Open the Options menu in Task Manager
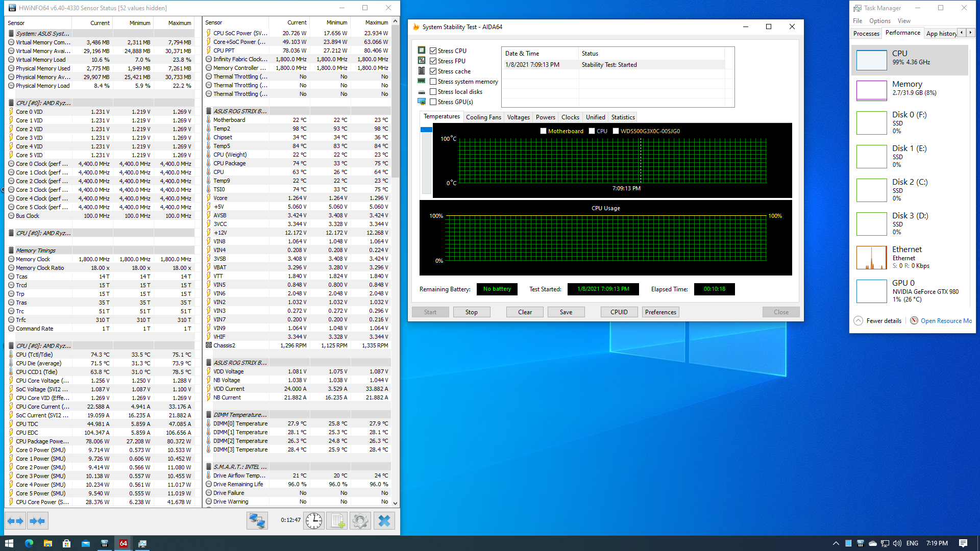The image size is (980, 551). pos(879,20)
